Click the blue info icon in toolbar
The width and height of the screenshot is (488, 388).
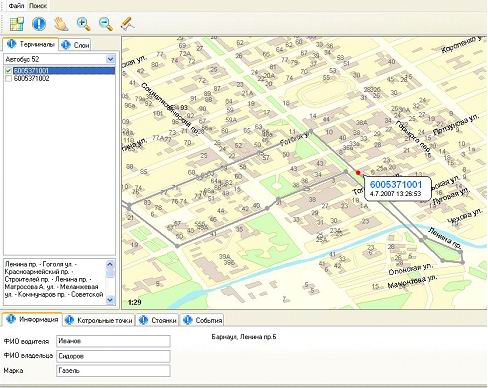39,24
